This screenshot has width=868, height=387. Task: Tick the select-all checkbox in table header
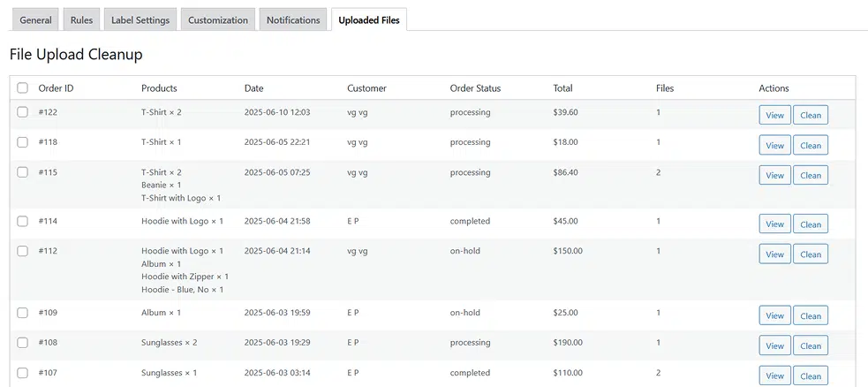click(x=23, y=88)
